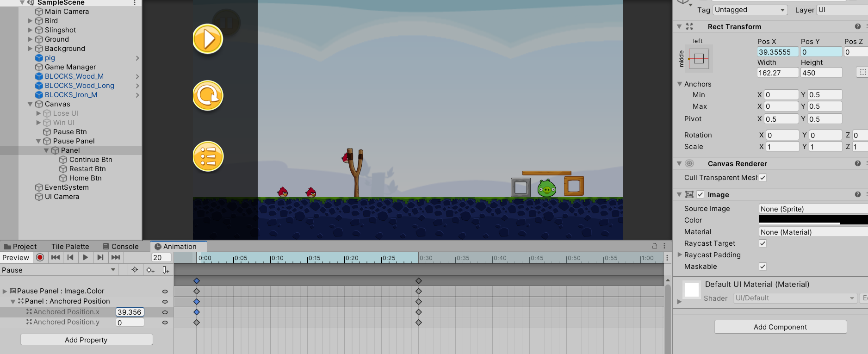
Task: Collapse the Rect Transform component
Action: (679, 26)
